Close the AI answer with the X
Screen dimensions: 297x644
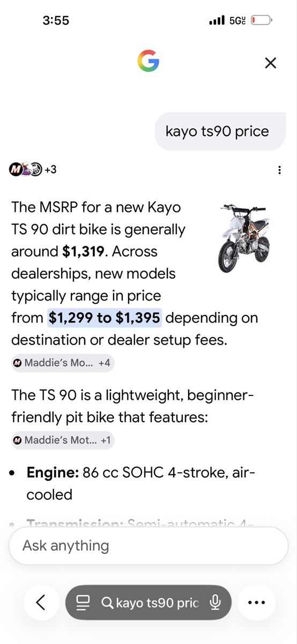[271, 63]
